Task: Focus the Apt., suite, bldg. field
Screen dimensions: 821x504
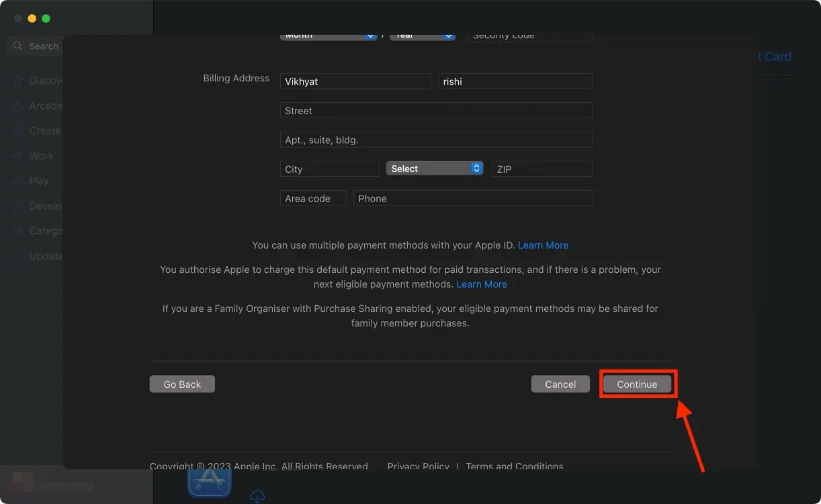Action: (437, 140)
